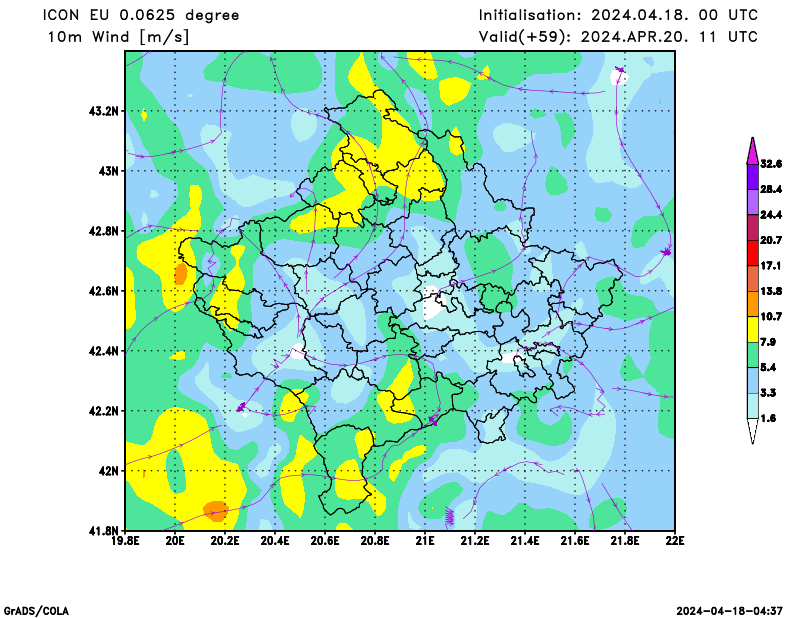Click the 42.8N latitude label

(104, 231)
